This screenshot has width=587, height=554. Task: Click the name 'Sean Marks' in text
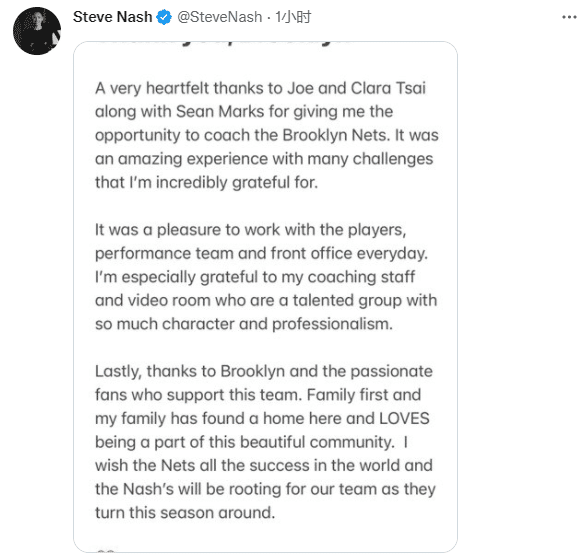tap(220, 112)
